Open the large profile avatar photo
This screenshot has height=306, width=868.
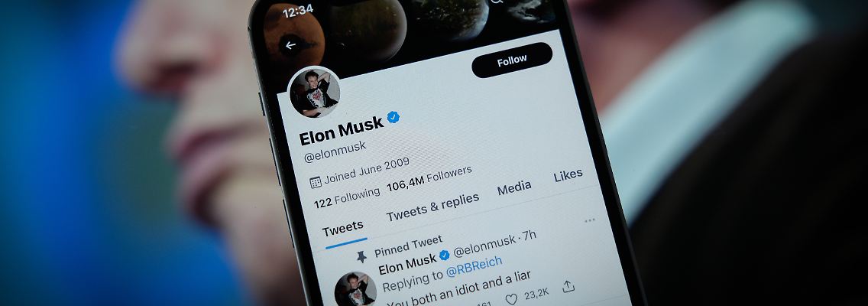315,93
